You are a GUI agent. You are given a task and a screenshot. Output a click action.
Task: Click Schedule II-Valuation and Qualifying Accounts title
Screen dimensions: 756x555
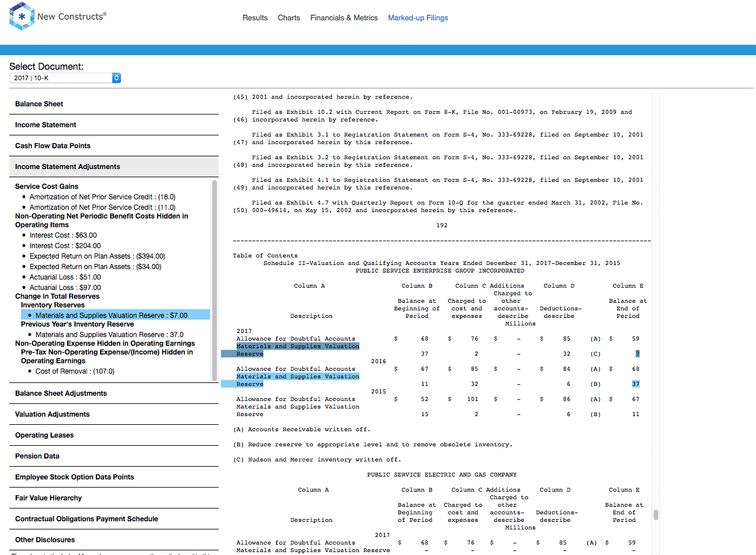(x=442, y=263)
